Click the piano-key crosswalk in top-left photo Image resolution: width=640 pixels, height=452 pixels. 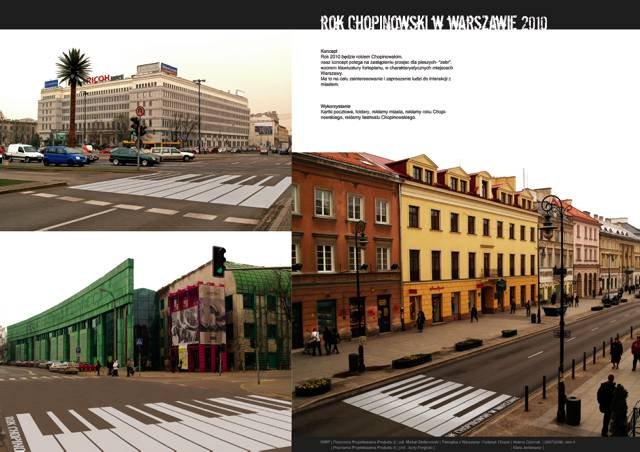185,189
